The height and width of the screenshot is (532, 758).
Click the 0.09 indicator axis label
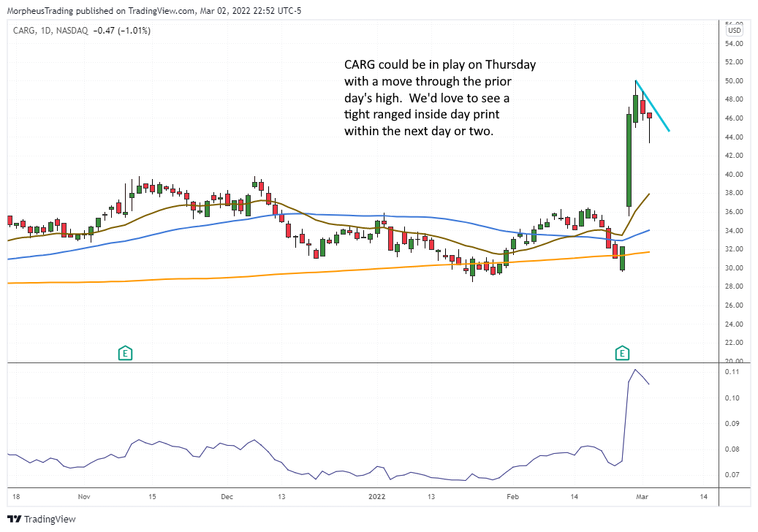pyautogui.click(x=732, y=423)
